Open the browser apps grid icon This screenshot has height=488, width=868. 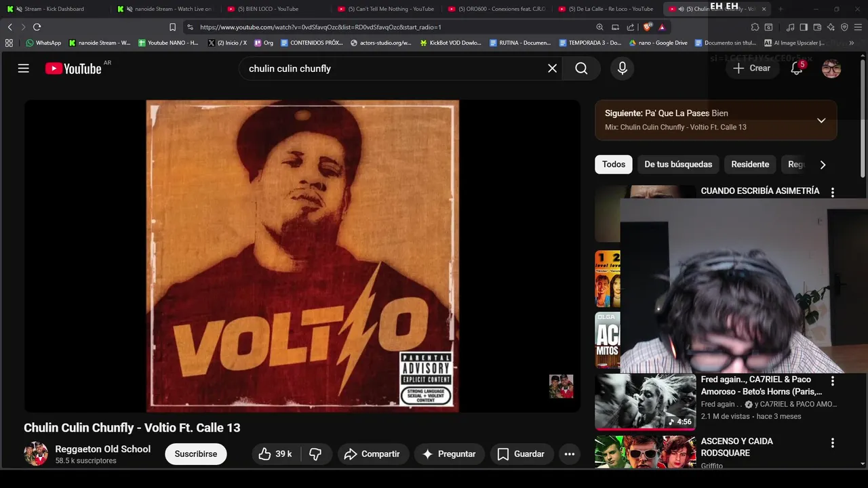coord(9,43)
